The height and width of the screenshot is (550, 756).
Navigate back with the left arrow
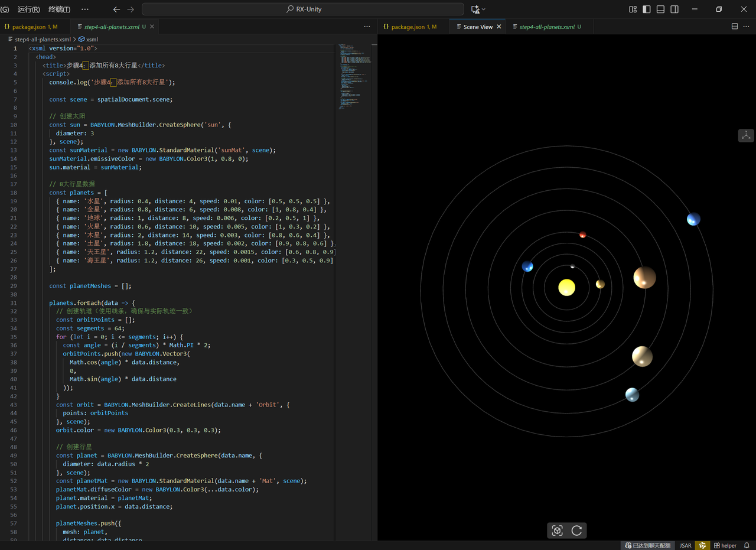coord(116,9)
